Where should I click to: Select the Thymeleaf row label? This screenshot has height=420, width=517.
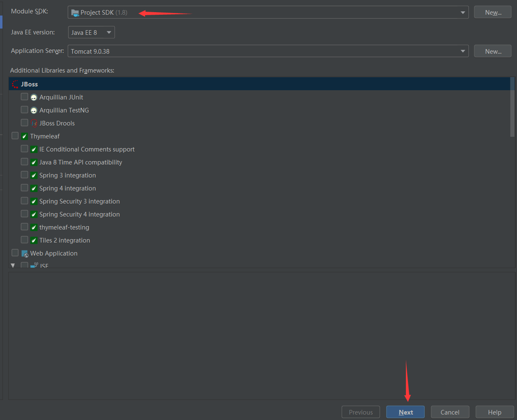pos(45,136)
